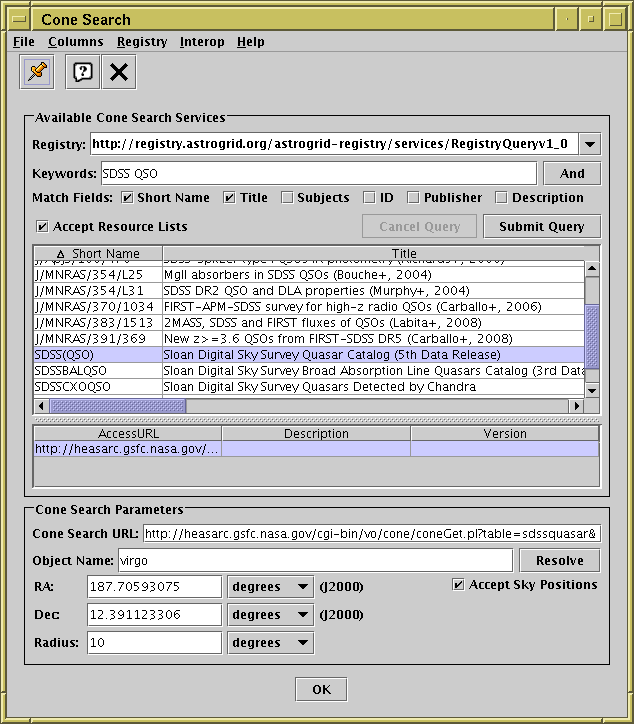Image resolution: width=634 pixels, height=724 pixels.
Task: Click the services table scroll down arrow
Action: pos(592,391)
